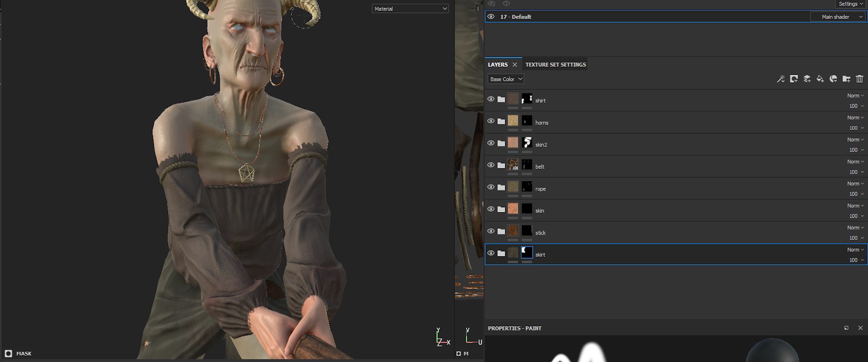Click the belt layer material thumbnail
This screenshot has width=868, height=362.
coord(513,164)
